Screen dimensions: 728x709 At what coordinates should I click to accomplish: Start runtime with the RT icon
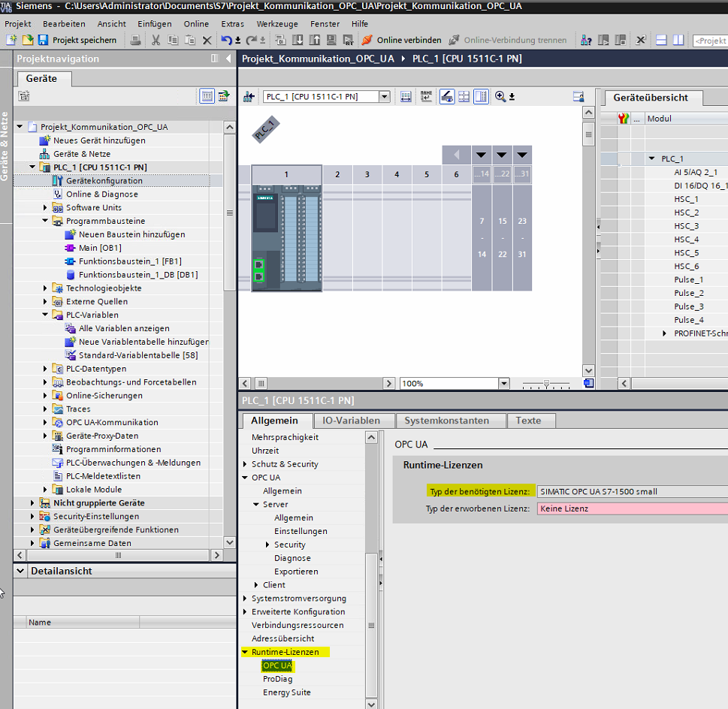coord(348,41)
